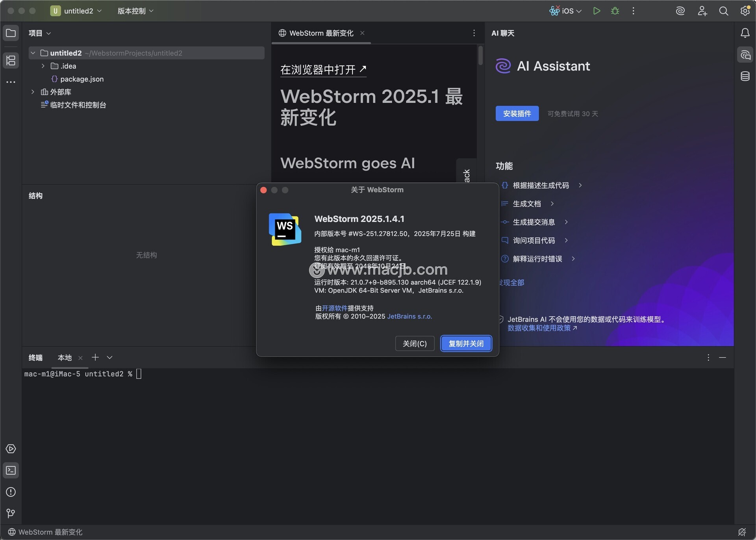This screenshot has width=756, height=540.
Task: Open the Structure tool window icon
Action: tap(11, 60)
